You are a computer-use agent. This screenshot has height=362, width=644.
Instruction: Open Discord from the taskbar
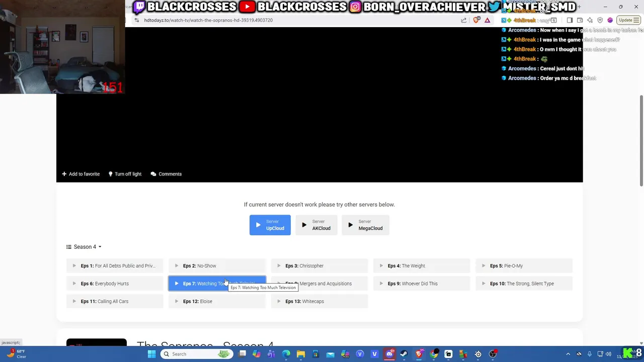(x=389, y=354)
